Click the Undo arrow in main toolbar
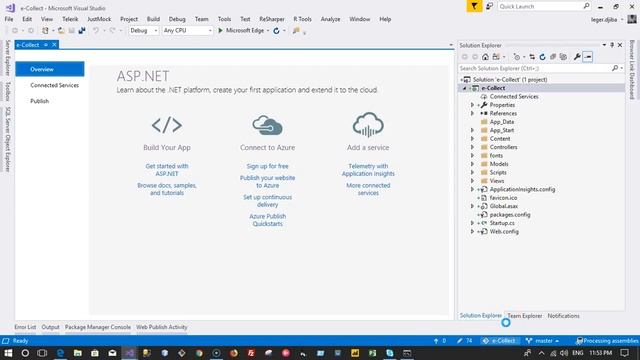Viewport: 640px width, 360px height. (96, 31)
